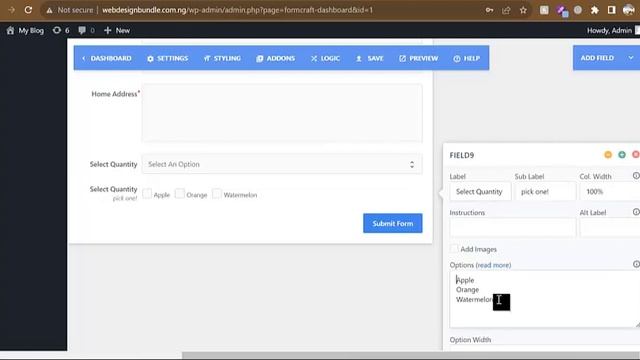
Task: Click the green duplicate icon on FIELD9
Action: tap(622, 154)
